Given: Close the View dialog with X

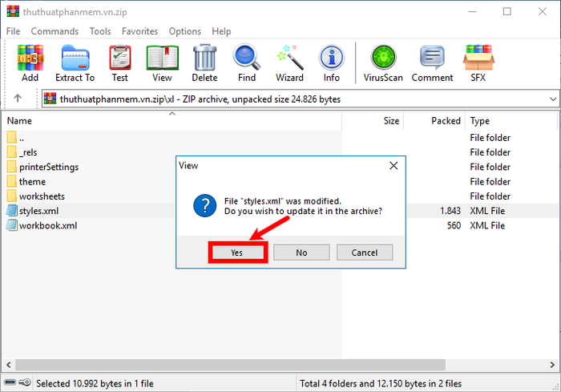Looking at the screenshot, I should click(x=394, y=165).
